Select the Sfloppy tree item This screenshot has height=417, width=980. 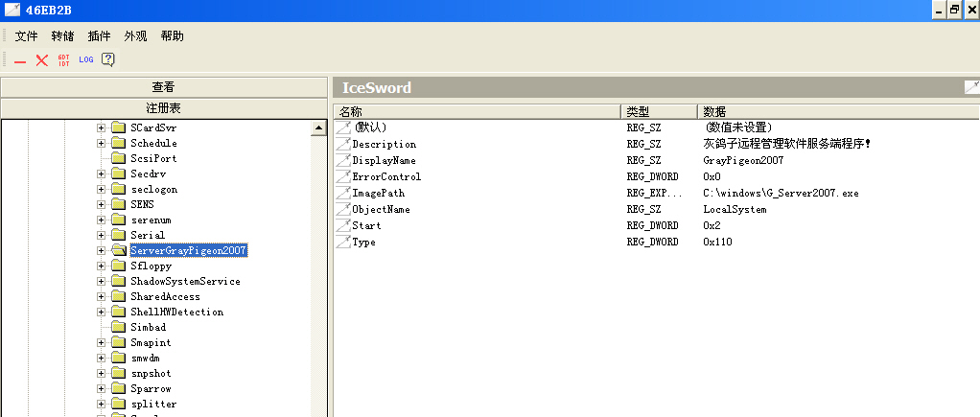click(151, 266)
